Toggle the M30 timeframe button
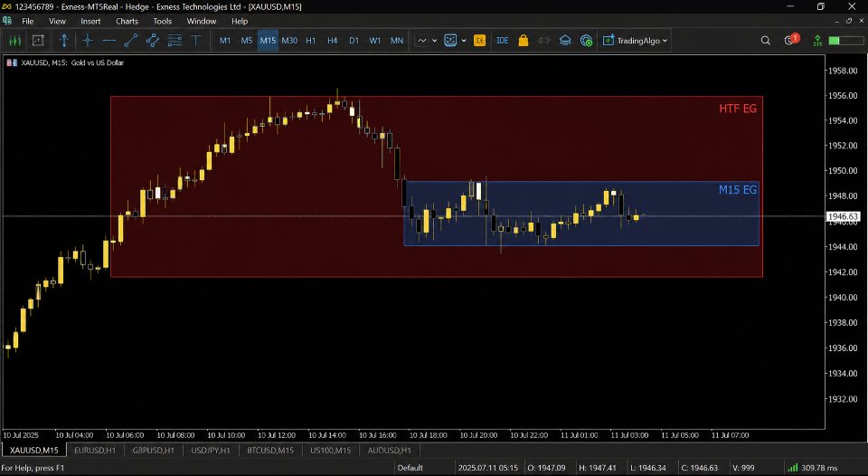This screenshot has height=476, width=868. pos(289,41)
